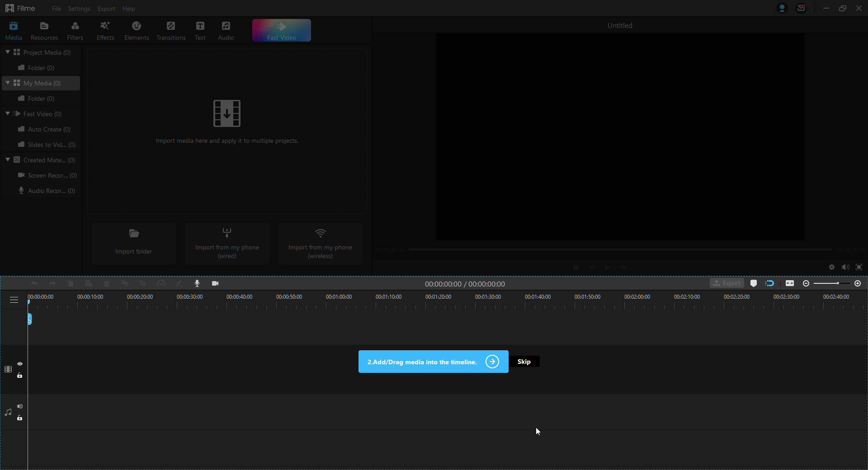Expand the Created Materials section
Image resolution: width=868 pixels, height=470 pixels.
(8, 160)
